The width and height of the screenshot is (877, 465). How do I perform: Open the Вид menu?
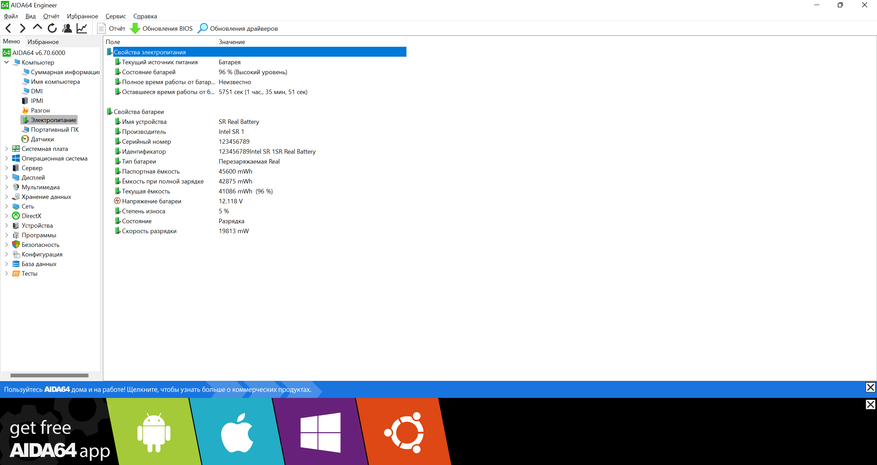(31, 16)
